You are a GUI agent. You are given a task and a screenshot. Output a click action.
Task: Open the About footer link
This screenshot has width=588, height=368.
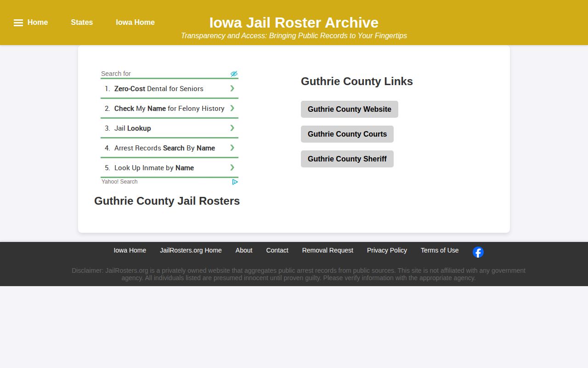(244, 250)
